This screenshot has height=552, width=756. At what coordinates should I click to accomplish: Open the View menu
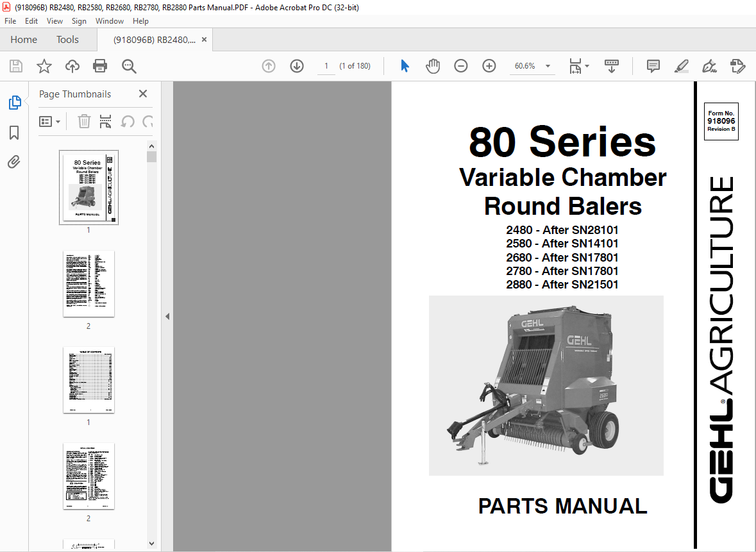pyautogui.click(x=55, y=21)
